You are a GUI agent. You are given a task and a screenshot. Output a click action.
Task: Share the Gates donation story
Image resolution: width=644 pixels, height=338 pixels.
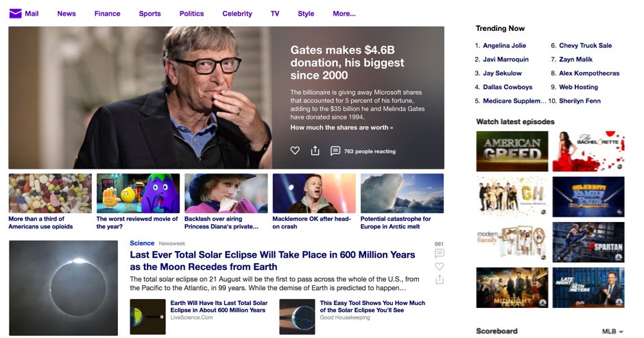[x=315, y=150]
